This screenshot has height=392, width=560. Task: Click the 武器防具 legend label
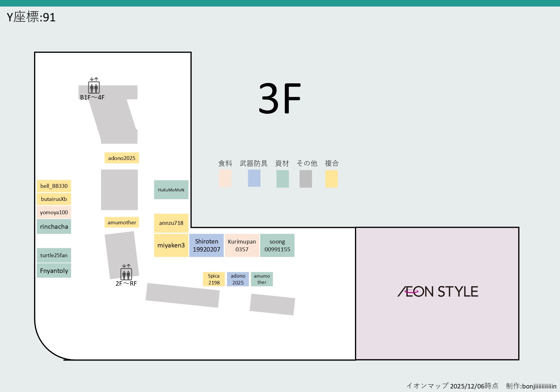point(254,163)
